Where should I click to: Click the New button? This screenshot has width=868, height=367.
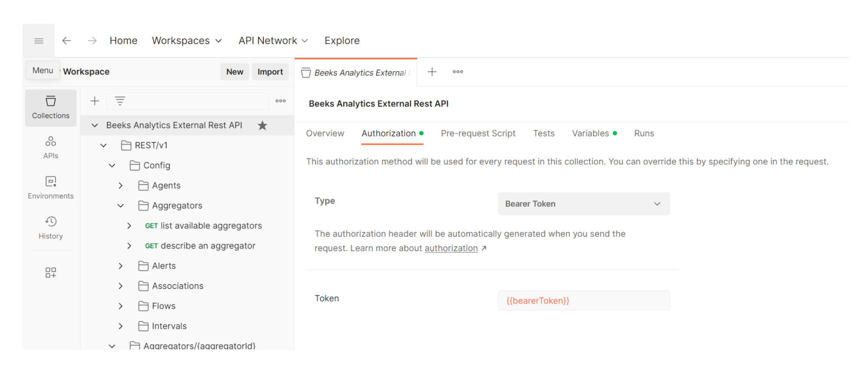pyautogui.click(x=235, y=72)
